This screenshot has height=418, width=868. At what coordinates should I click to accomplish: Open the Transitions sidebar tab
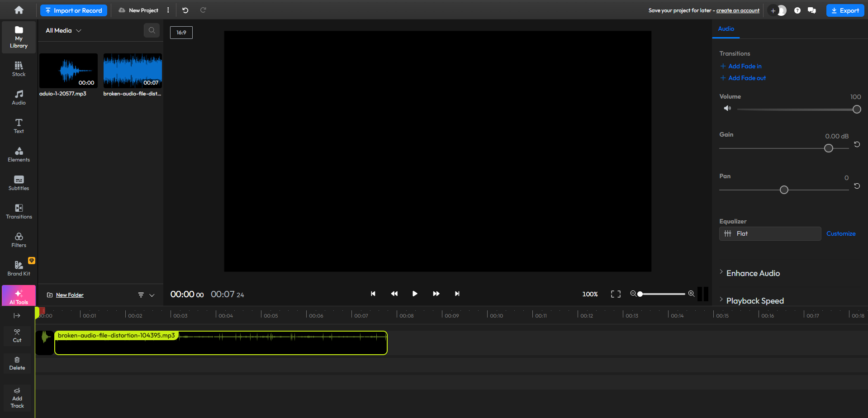tap(19, 211)
